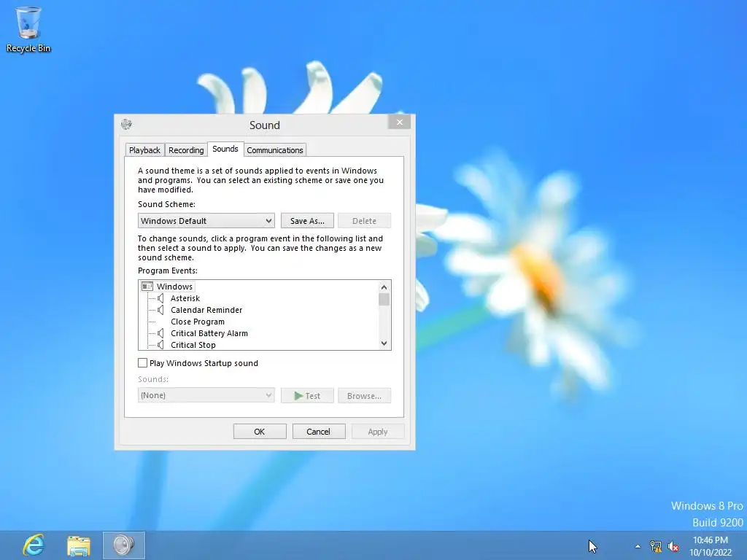Screen dimensions: 747x560
Task: Switch to the Recording tab
Action: coord(186,150)
